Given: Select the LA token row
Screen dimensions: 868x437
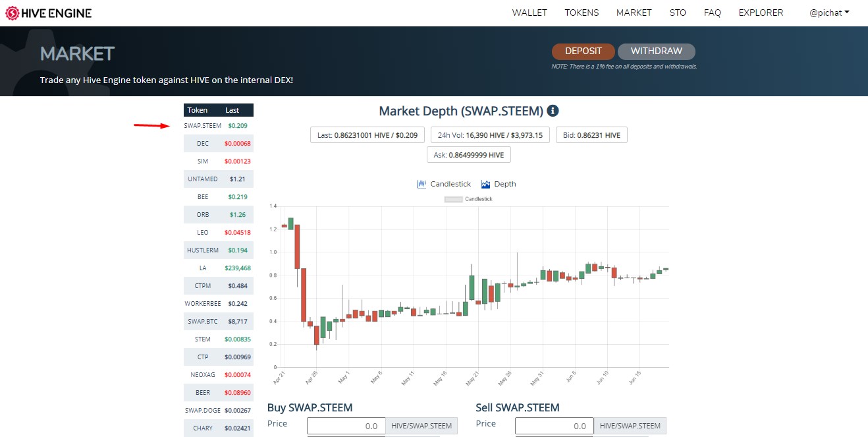Looking at the screenshot, I should click(219, 268).
